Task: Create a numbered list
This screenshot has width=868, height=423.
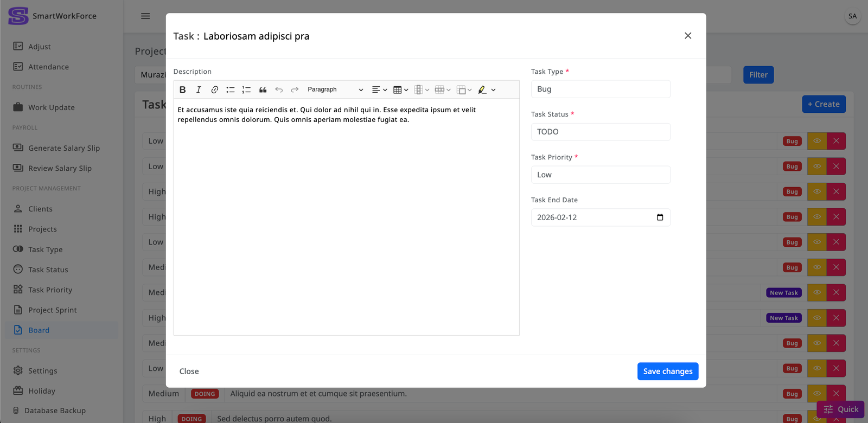Action: click(246, 90)
